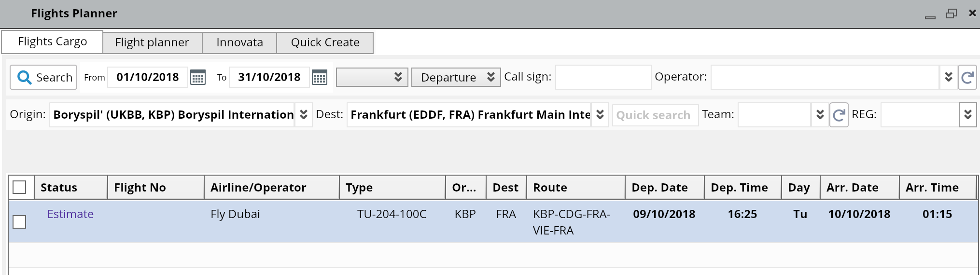Viewport: 980px width, 275px height.
Task: Restore the Flights Planner window size
Action: coord(951,14)
